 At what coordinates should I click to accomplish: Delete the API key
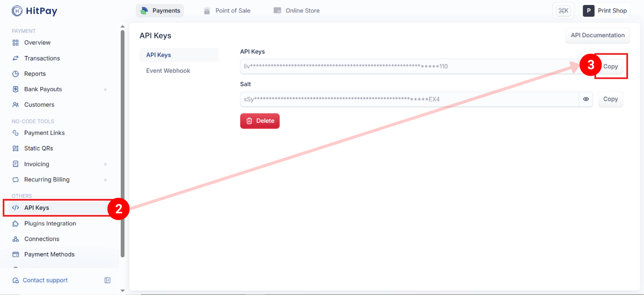260,121
